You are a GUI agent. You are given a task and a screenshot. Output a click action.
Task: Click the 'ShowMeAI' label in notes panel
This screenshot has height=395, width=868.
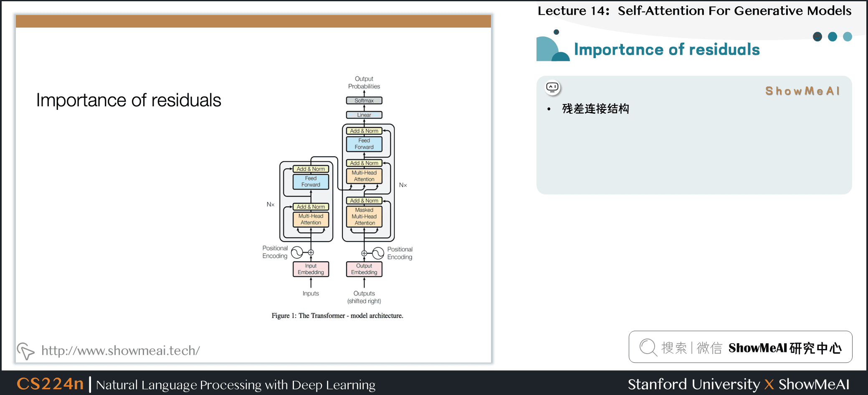(802, 91)
